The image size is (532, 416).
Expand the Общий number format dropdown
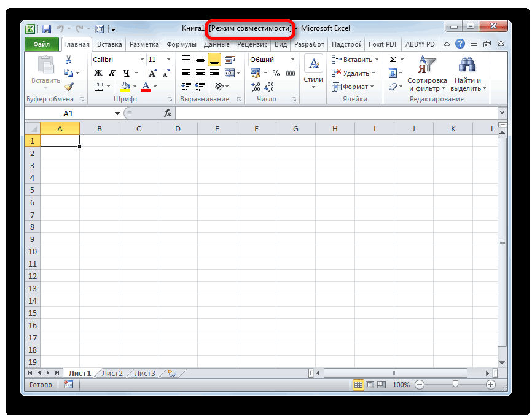point(292,60)
